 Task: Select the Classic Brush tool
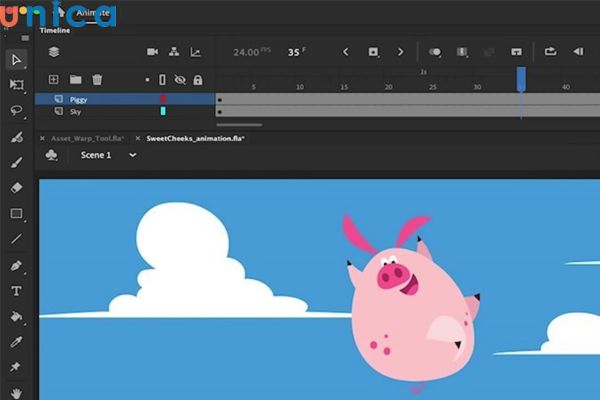[x=16, y=162]
